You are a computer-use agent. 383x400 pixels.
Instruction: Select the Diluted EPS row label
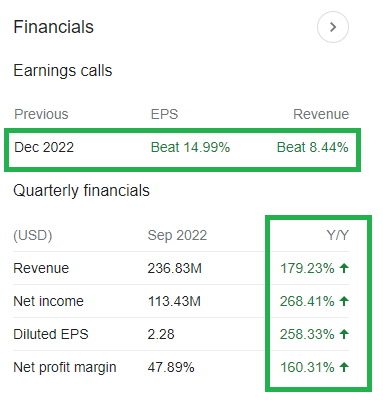click(x=51, y=334)
